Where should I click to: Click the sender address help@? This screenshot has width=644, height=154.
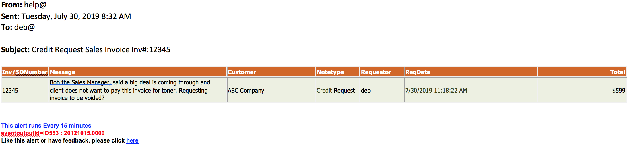click(x=35, y=5)
